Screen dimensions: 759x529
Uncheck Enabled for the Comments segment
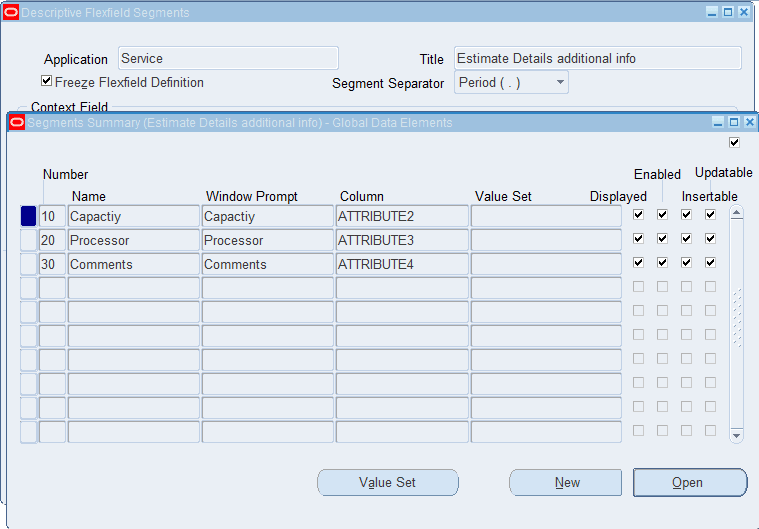(662, 263)
